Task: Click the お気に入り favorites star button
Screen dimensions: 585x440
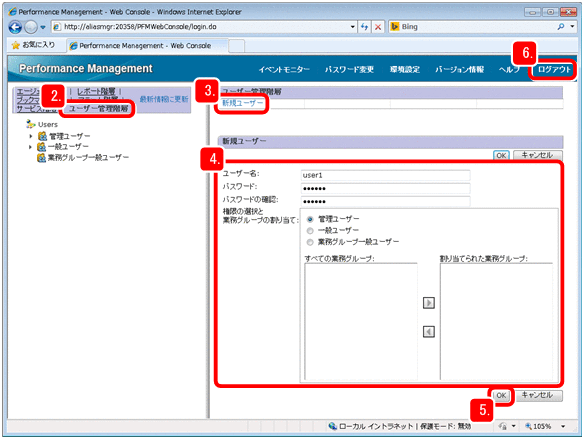Action: tap(33, 45)
